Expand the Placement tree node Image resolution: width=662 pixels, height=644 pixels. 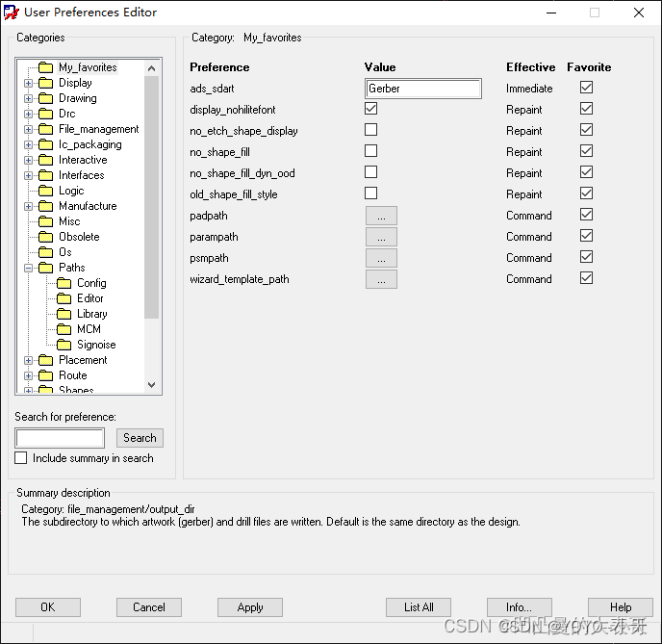(x=28, y=361)
